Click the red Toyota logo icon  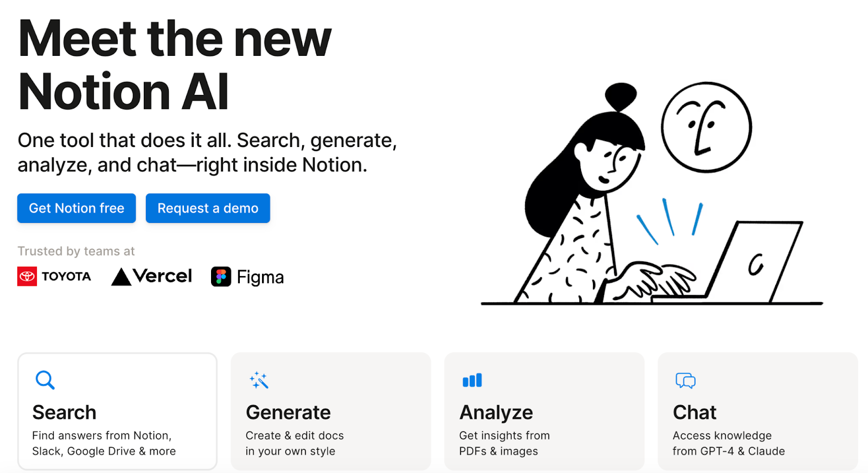27,277
